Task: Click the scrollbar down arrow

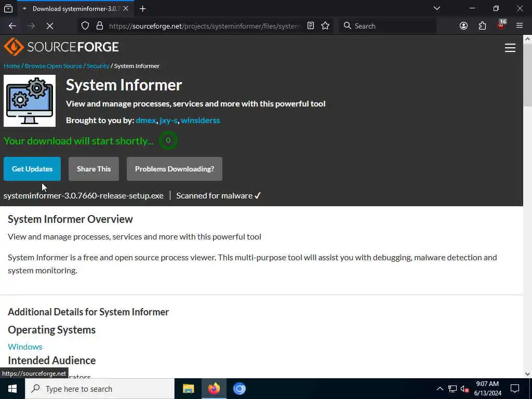Action: click(528, 374)
